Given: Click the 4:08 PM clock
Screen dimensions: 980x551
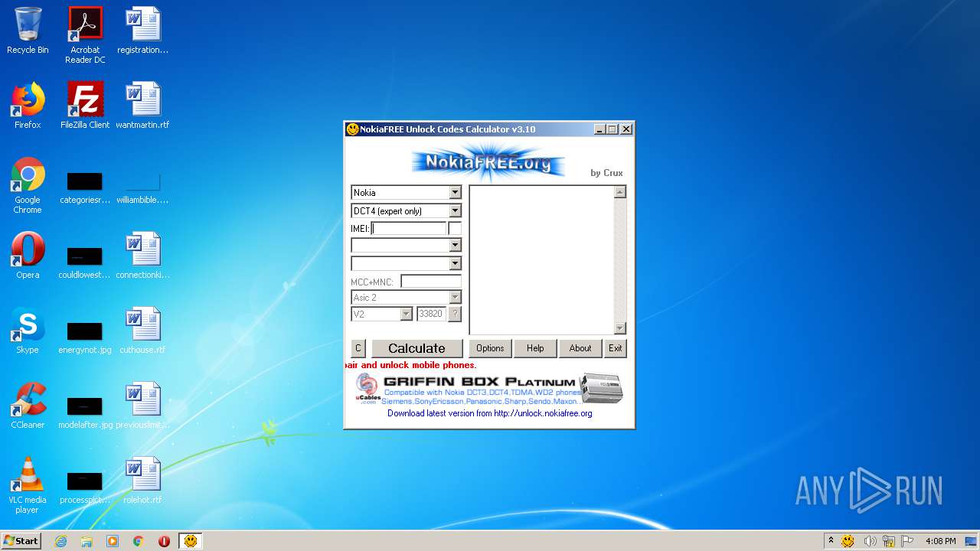Looking at the screenshot, I should click(x=940, y=541).
